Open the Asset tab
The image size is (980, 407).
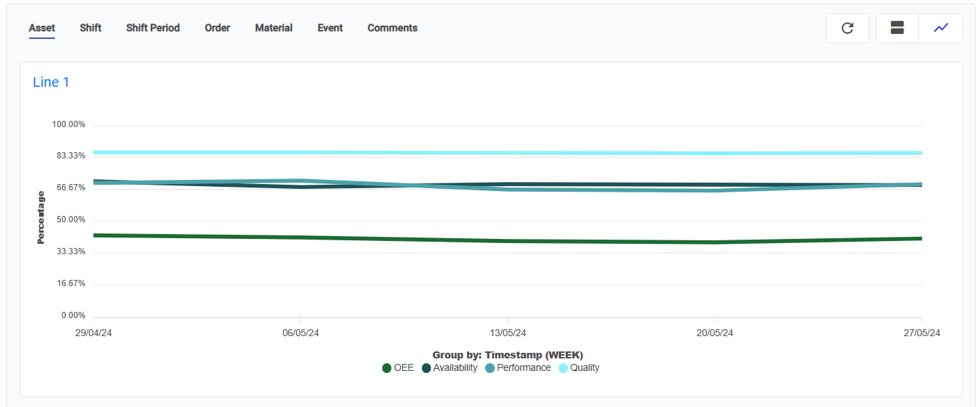tap(42, 28)
